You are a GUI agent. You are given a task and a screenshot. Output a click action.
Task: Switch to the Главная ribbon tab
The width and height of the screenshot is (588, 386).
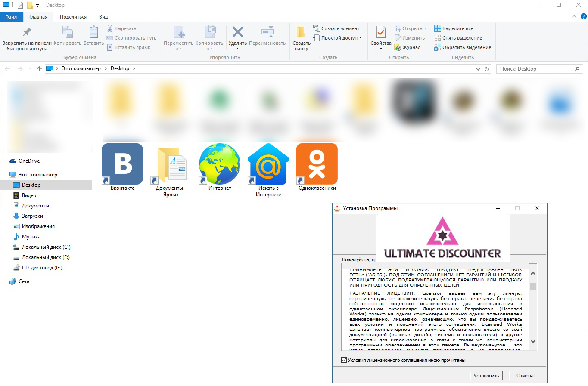tap(38, 17)
